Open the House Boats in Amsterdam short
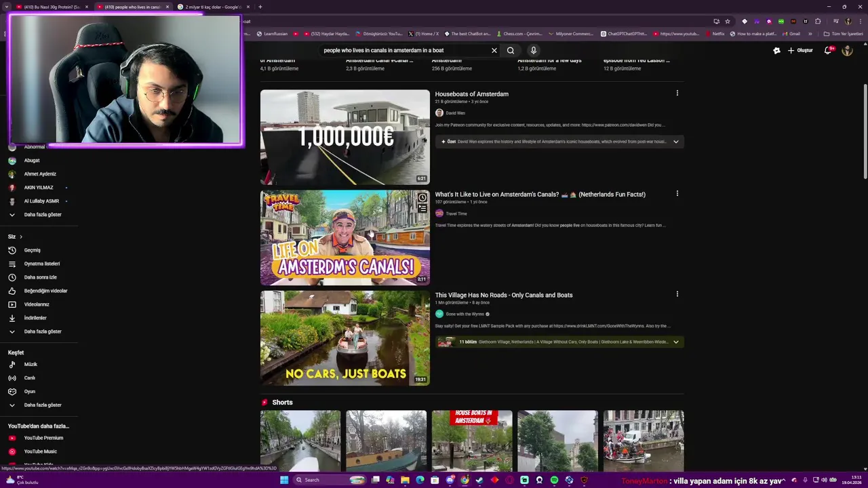 (x=472, y=441)
